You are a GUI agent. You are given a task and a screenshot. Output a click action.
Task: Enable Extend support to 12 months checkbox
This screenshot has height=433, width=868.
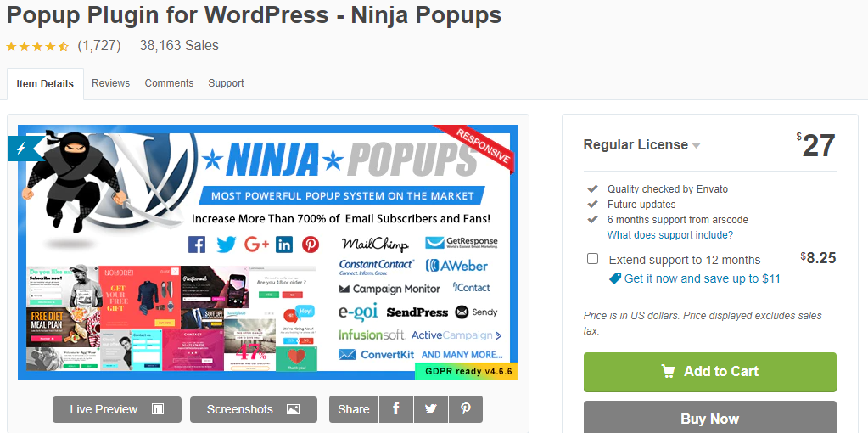(x=592, y=259)
